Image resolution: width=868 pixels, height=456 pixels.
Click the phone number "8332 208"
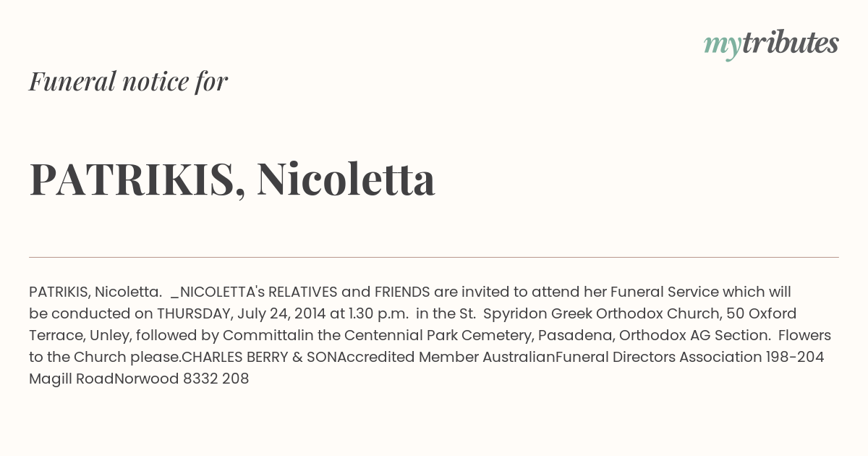[x=216, y=379]
